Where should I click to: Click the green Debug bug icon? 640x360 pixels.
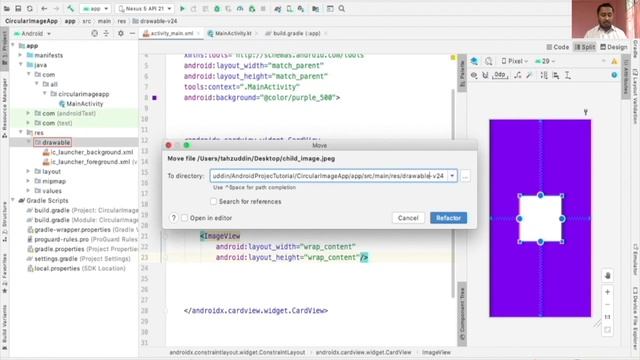pos(217,9)
